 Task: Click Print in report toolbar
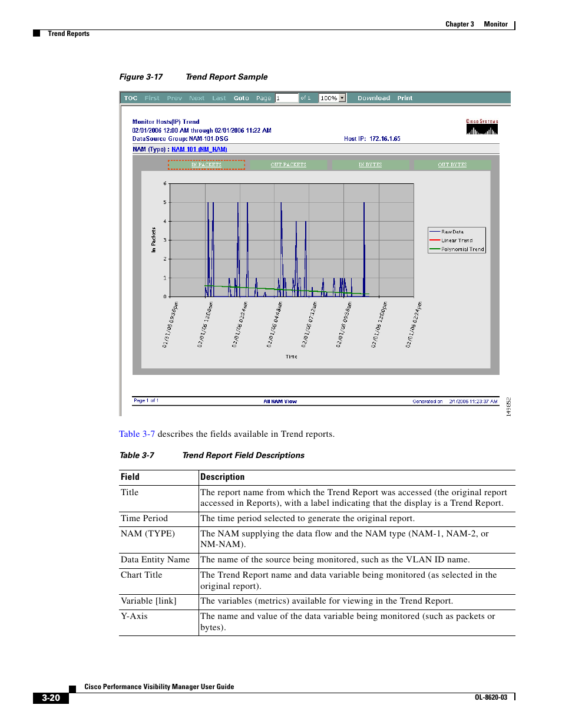[x=405, y=98]
